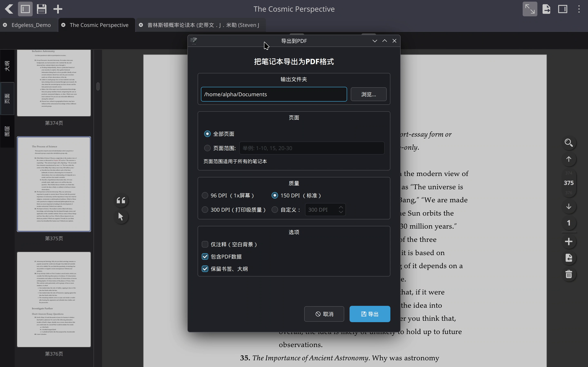Uncheck 保留书签、大纲 option
588x367 pixels.
pyautogui.click(x=205, y=269)
